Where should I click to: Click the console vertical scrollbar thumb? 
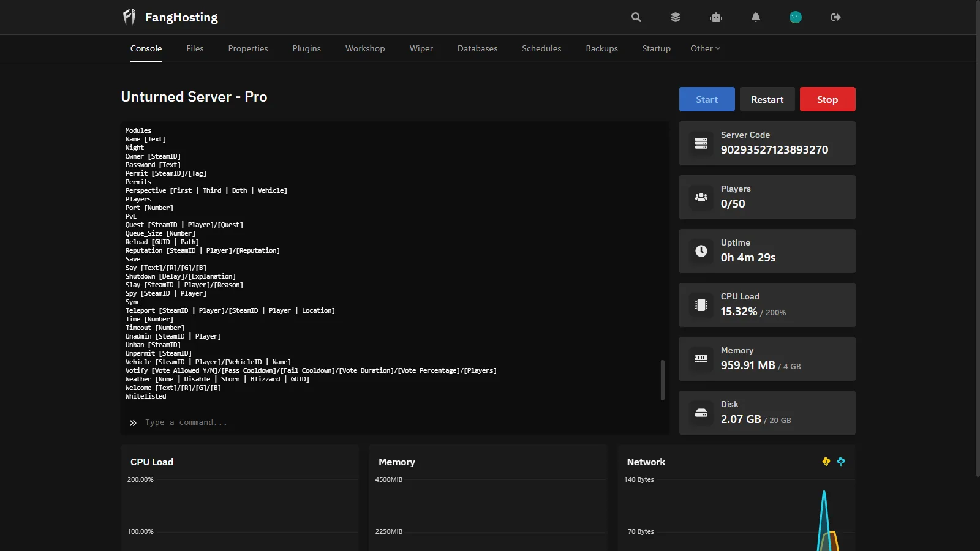point(663,380)
